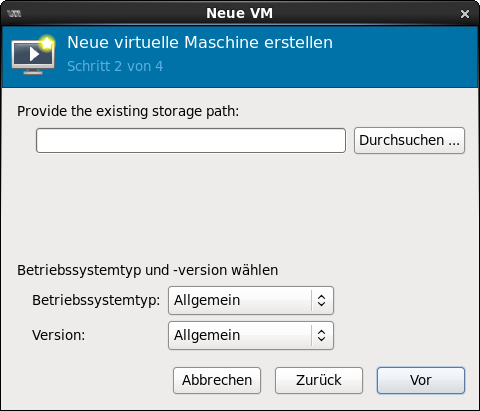The width and height of the screenshot is (480, 411).
Task: Open the Betriebssystemtyp combo box showing Allgemein
Action: pos(251,300)
